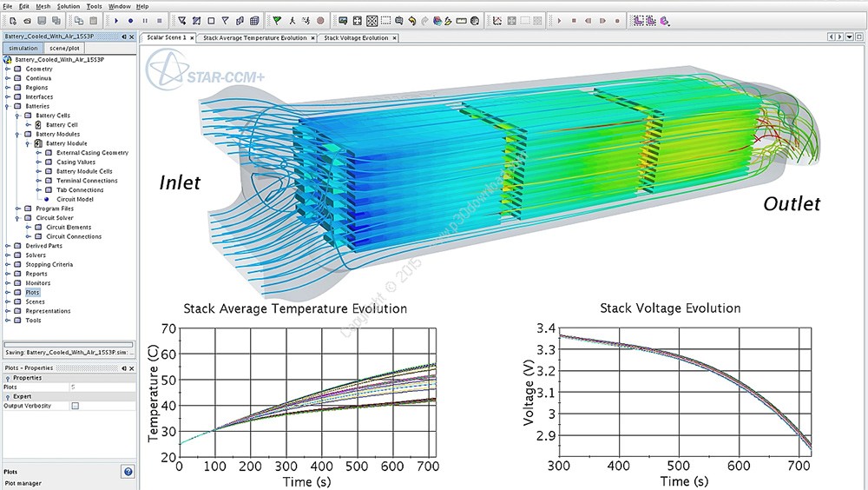Switch to the scene/plot tab
The height and width of the screenshot is (490, 868).
[x=64, y=49]
